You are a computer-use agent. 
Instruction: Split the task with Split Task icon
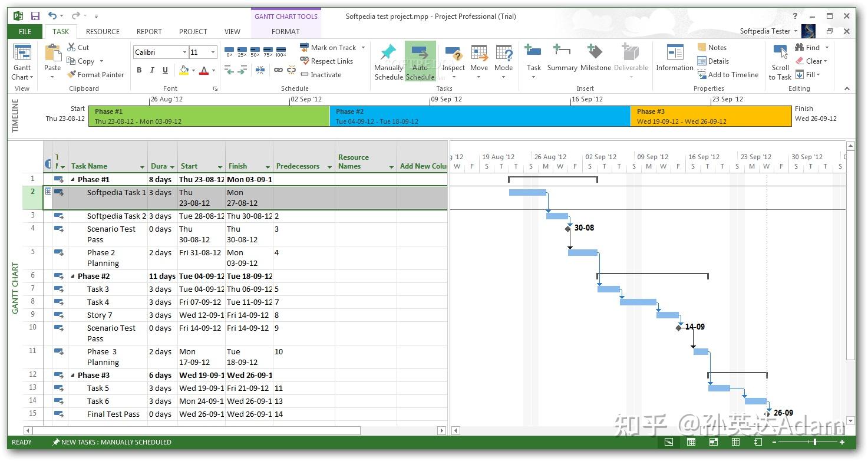(x=260, y=70)
